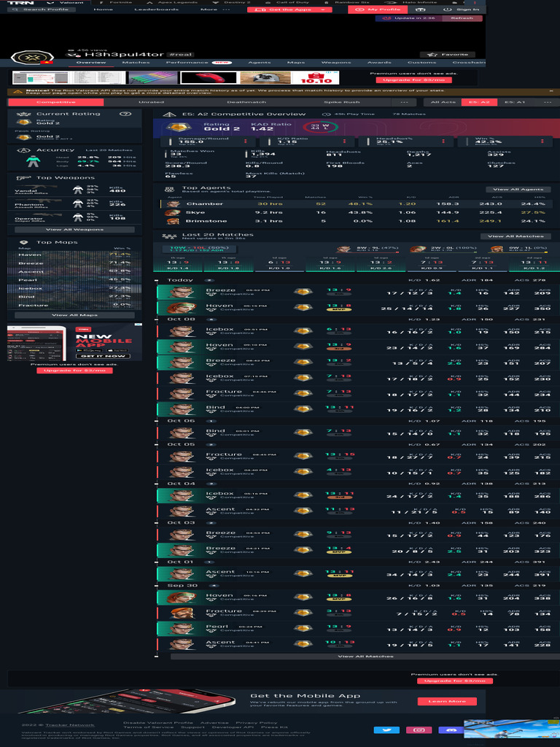The image size is (560, 747).
Task: Click the agent portrait on Pearl match row
Action: 182,629
